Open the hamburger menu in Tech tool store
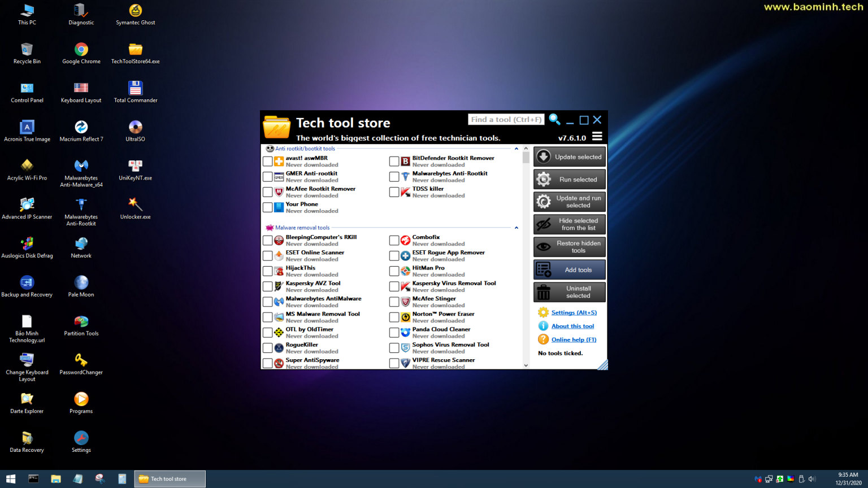 597,137
